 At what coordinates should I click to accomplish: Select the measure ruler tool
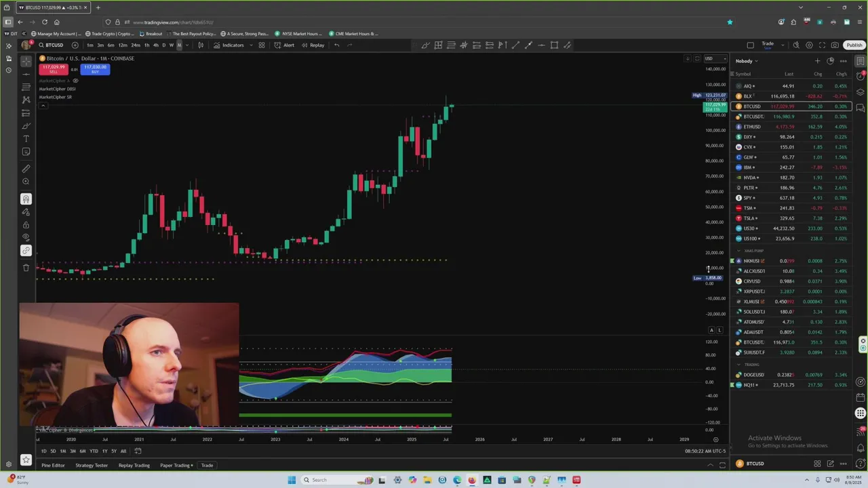[26, 169]
